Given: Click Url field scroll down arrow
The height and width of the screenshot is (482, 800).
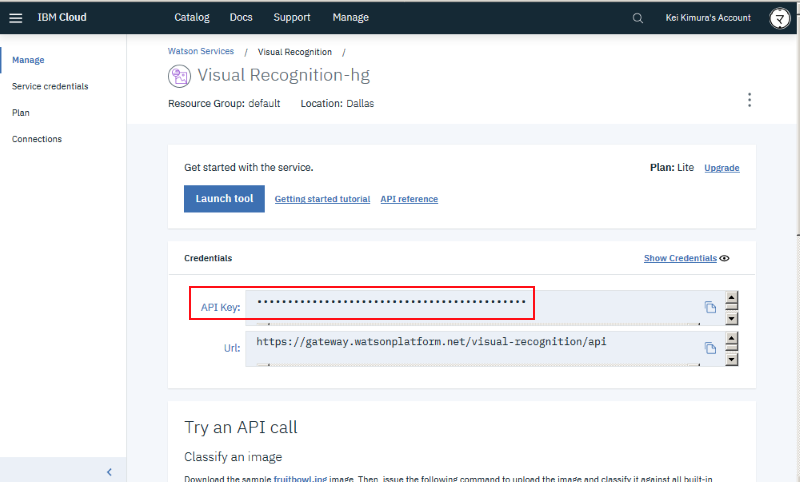Looking at the screenshot, I should [x=732, y=360].
